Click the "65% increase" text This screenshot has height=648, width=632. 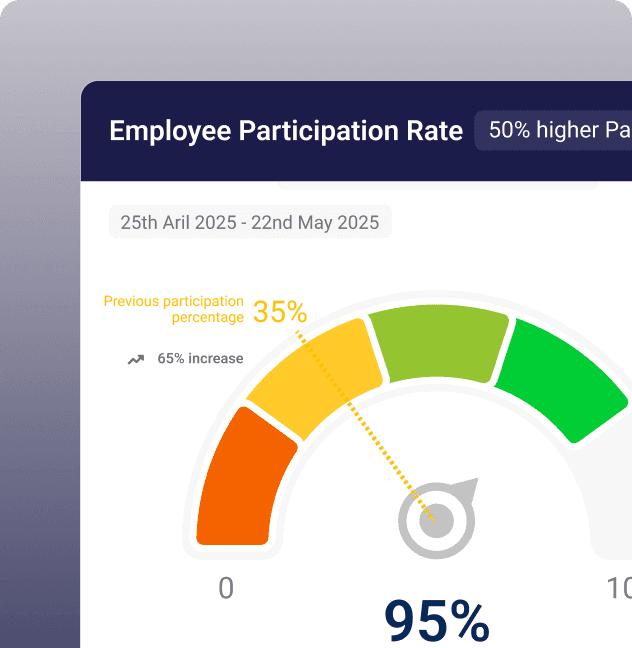pos(200,359)
